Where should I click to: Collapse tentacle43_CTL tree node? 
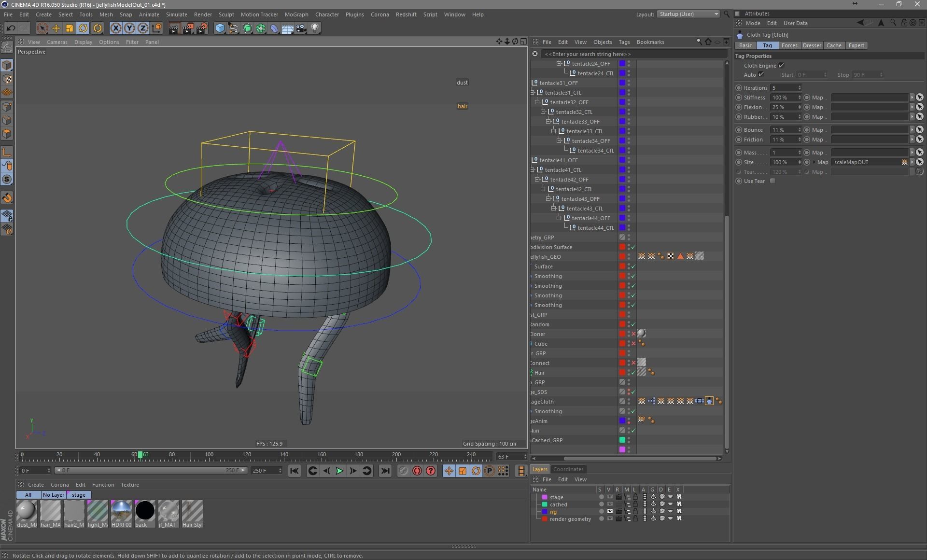click(x=553, y=209)
